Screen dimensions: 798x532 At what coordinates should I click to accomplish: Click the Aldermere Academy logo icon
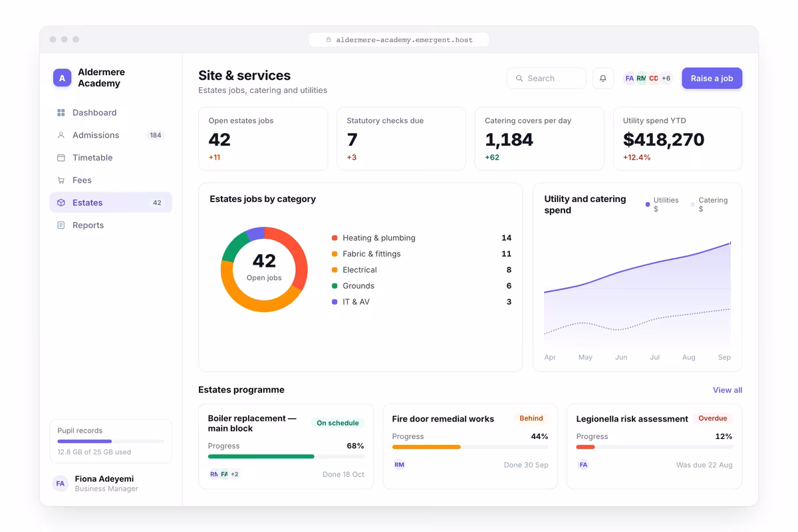tap(62, 78)
